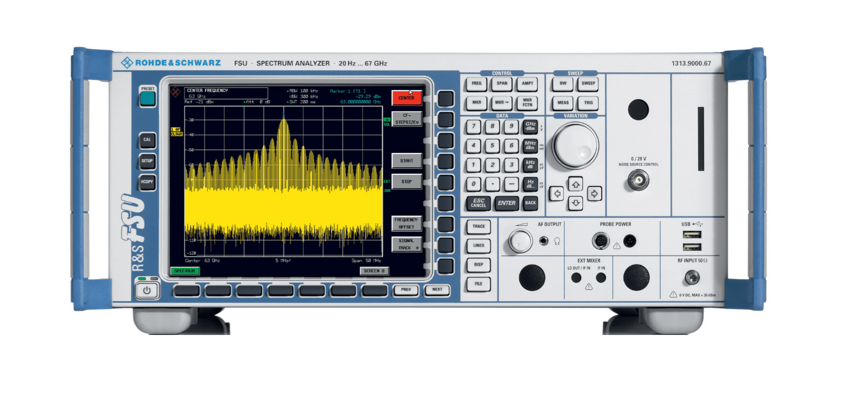Select the MHz / dBm unit key
The height and width of the screenshot is (406, 868).
click(530, 145)
